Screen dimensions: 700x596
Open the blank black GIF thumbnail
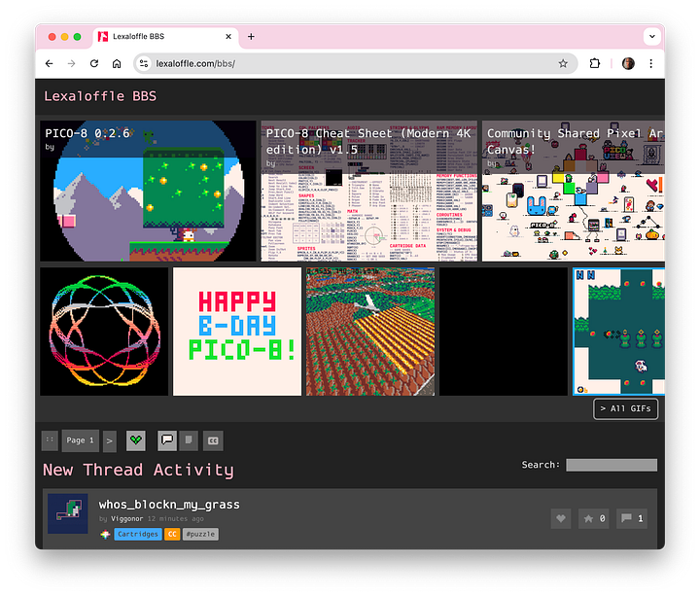(504, 332)
